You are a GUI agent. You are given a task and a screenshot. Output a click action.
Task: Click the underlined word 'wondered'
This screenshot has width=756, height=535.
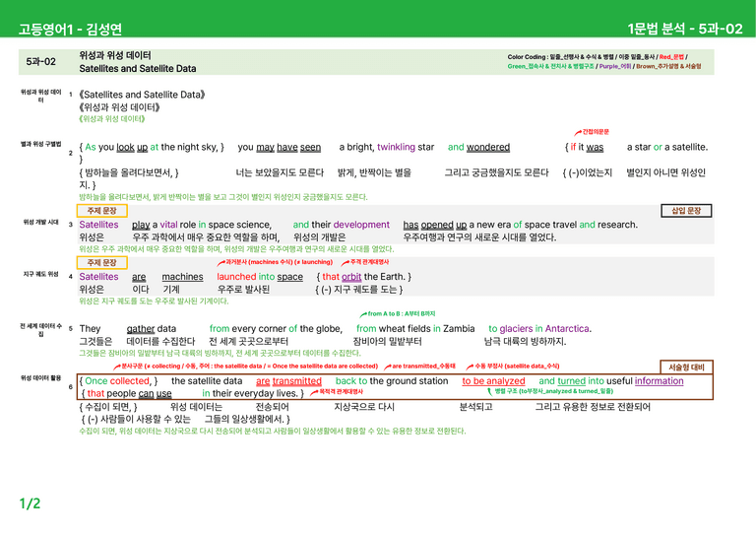(x=488, y=147)
